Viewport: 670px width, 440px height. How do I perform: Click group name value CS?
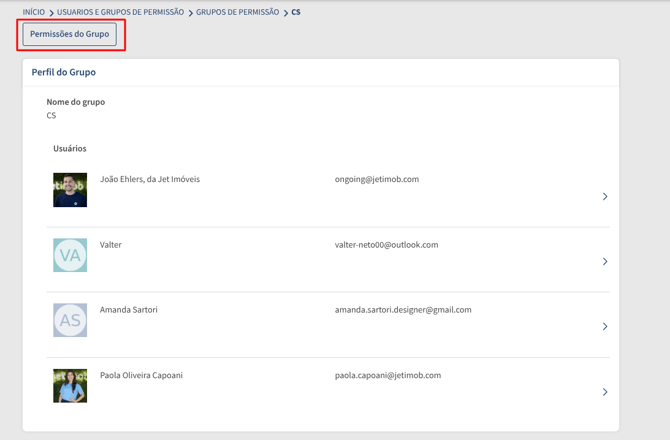(x=51, y=115)
